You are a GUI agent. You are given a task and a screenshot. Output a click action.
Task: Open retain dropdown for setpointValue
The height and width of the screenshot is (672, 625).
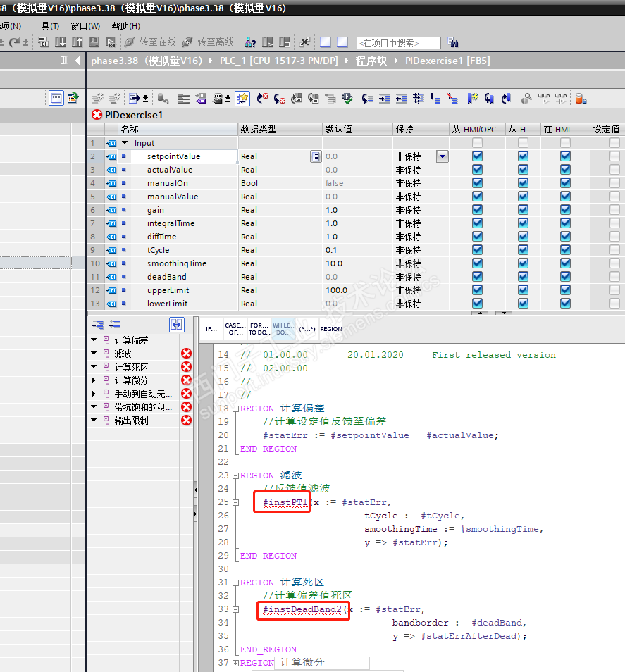tap(442, 156)
